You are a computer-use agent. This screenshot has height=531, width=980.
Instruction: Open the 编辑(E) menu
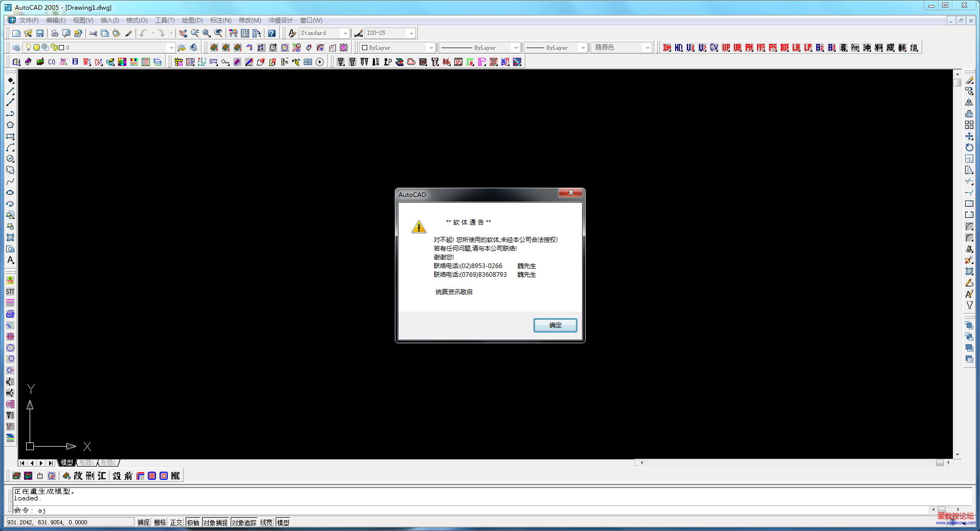coord(56,20)
